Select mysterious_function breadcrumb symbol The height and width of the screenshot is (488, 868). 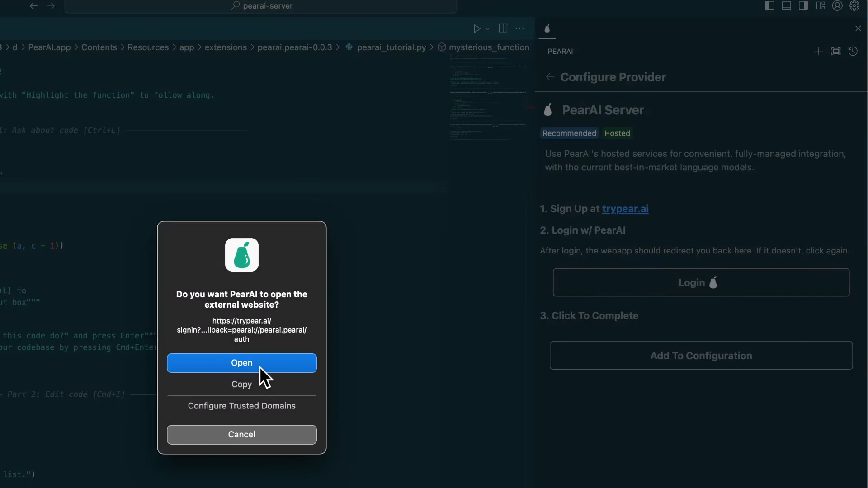489,47
